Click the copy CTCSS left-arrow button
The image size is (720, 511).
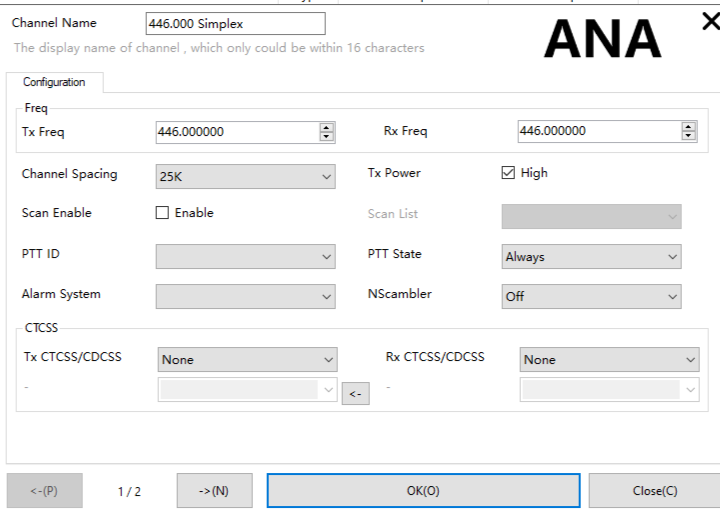pyautogui.click(x=355, y=394)
